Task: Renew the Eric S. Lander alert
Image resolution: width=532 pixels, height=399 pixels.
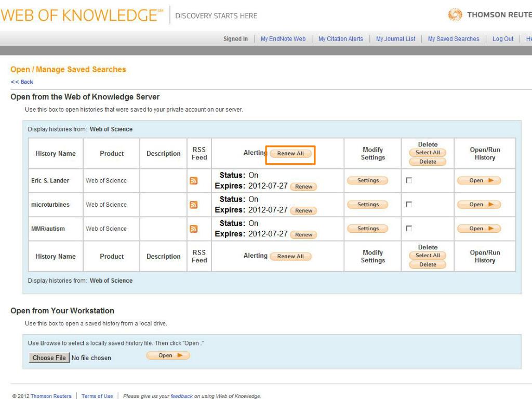Action: click(x=303, y=187)
